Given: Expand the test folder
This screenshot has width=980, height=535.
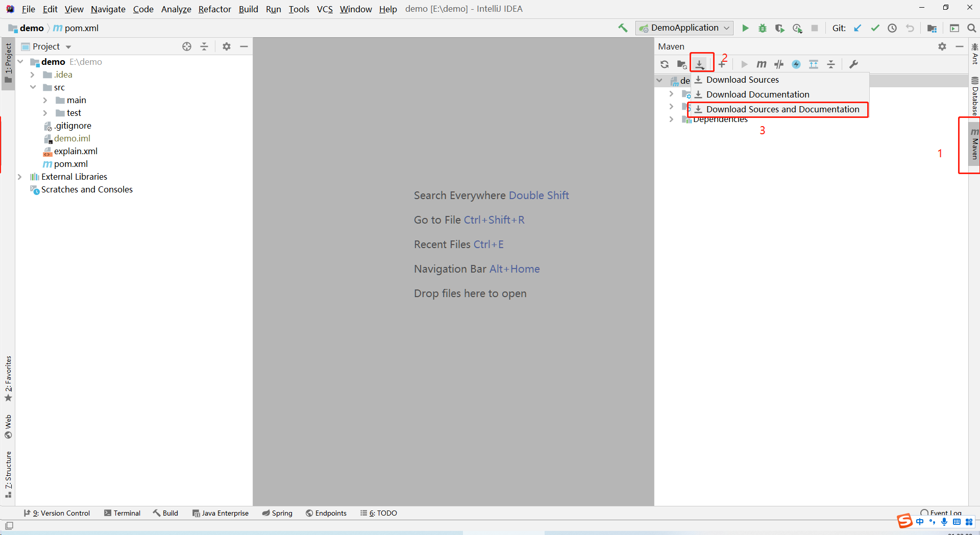Looking at the screenshot, I should [45, 113].
